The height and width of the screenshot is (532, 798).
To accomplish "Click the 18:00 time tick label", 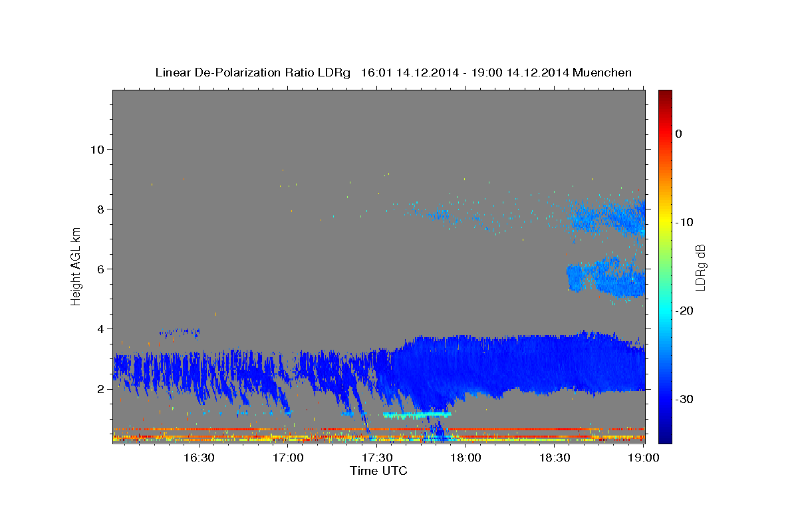I will 466,458.
